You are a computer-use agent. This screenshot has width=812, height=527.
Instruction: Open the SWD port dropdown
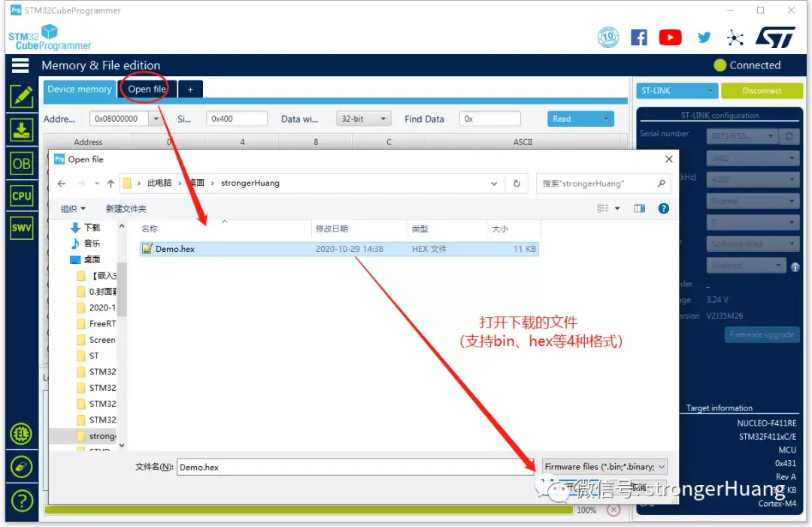753,158
